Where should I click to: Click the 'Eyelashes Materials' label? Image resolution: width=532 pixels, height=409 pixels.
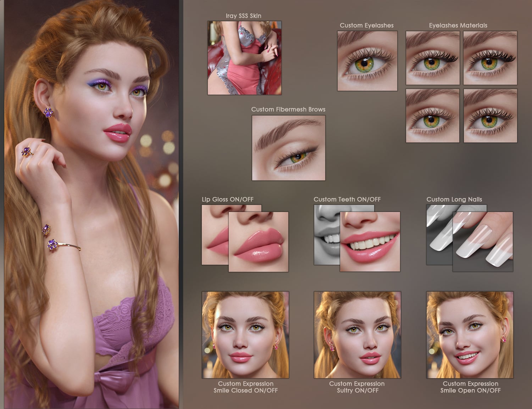458,26
